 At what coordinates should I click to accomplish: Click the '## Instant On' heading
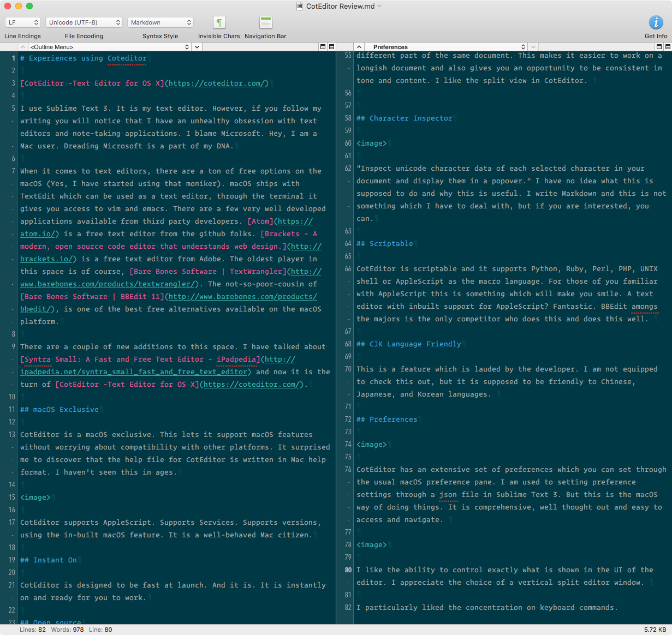click(x=49, y=560)
